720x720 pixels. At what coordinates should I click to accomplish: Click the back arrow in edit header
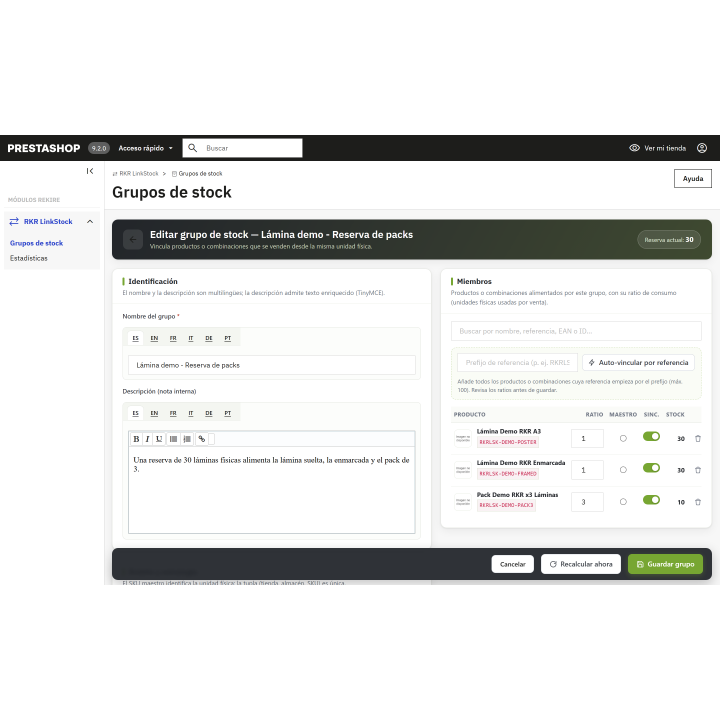(x=133, y=239)
